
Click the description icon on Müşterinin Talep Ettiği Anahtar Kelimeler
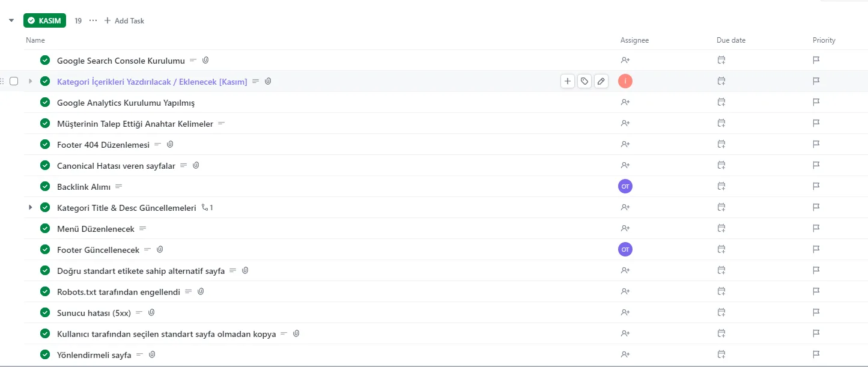pyautogui.click(x=221, y=123)
